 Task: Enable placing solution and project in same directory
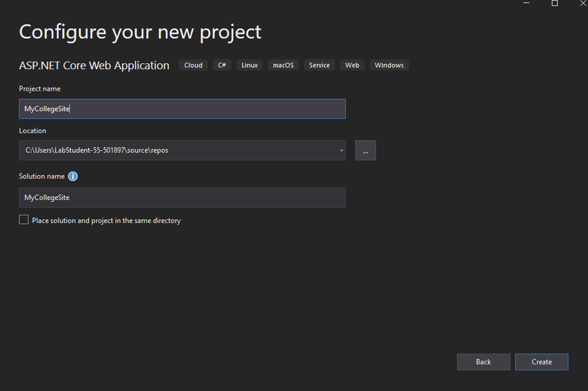coord(24,220)
